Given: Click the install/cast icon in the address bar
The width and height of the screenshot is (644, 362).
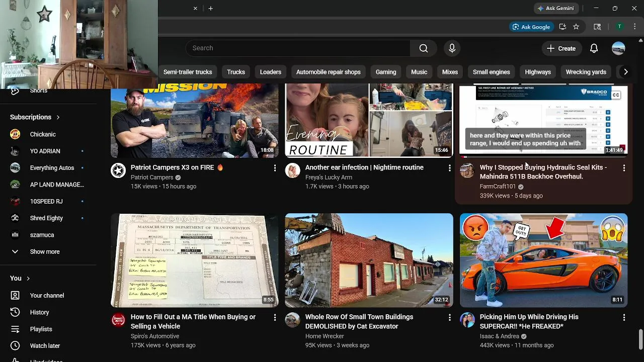Looking at the screenshot, I should 562,27.
